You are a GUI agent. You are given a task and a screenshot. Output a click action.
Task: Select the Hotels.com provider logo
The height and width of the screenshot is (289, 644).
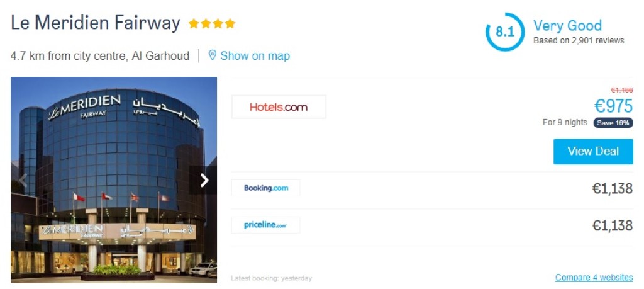pos(279,107)
